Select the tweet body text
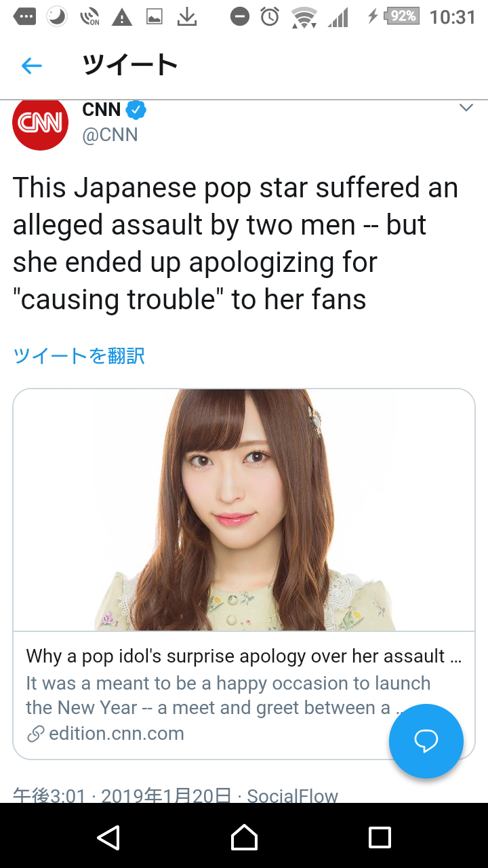 tap(236, 243)
